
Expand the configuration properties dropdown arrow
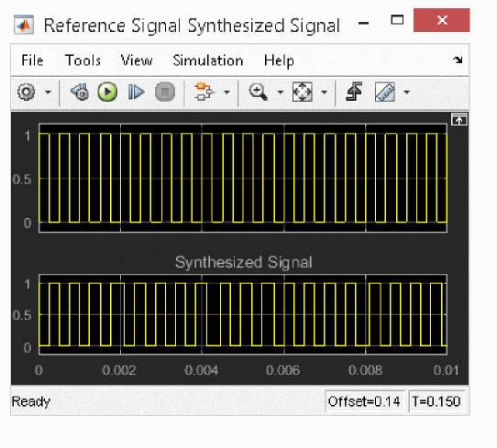(48, 93)
